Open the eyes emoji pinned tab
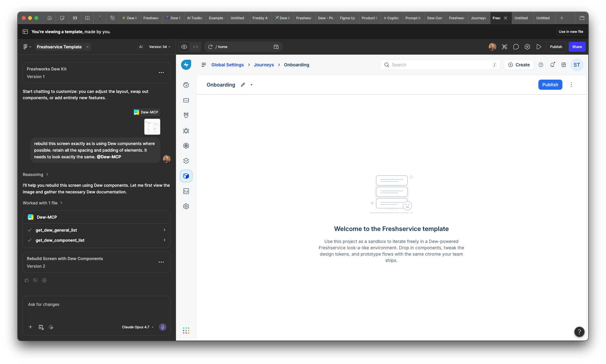The width and height of the screenshot is (606, 364). click(75, 18)
